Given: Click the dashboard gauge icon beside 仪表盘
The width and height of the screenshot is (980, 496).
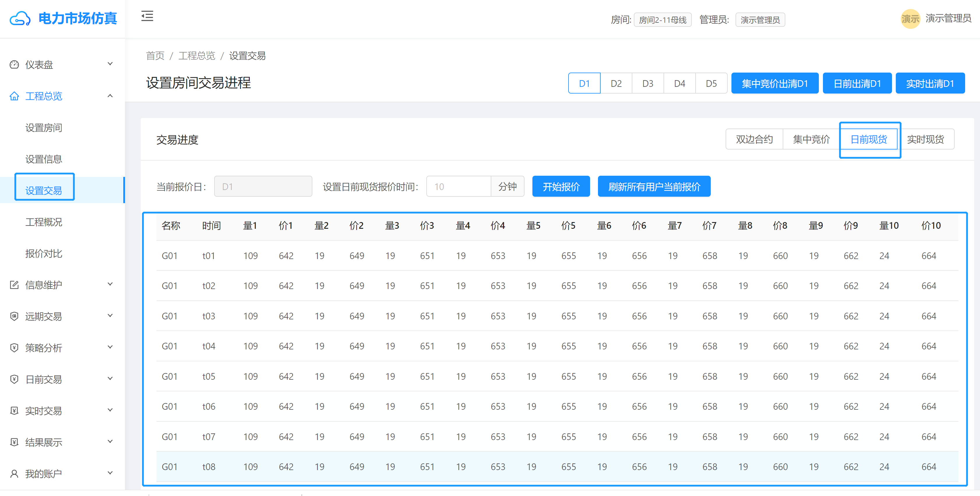Looking at the screenshot, I should [x=14, y=64].
